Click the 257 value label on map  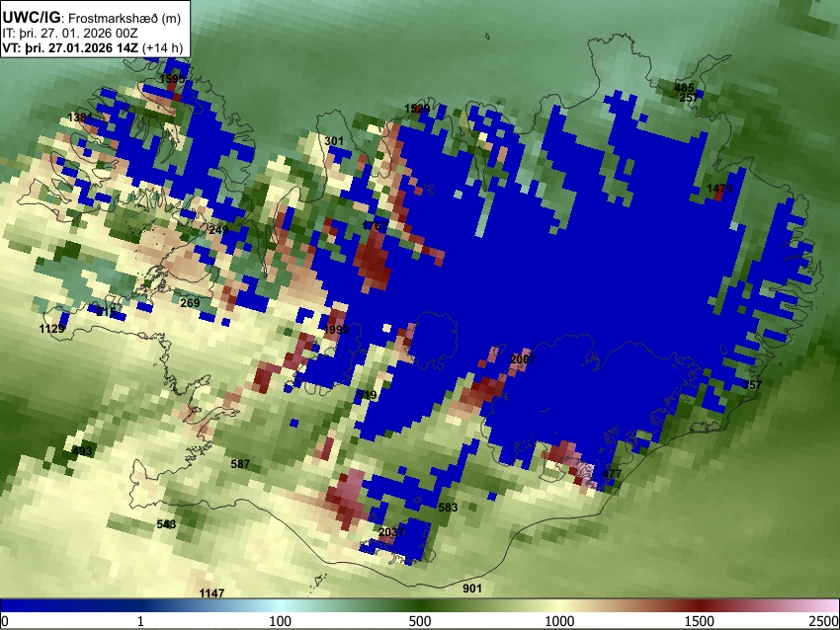click(x=689, y=98)
